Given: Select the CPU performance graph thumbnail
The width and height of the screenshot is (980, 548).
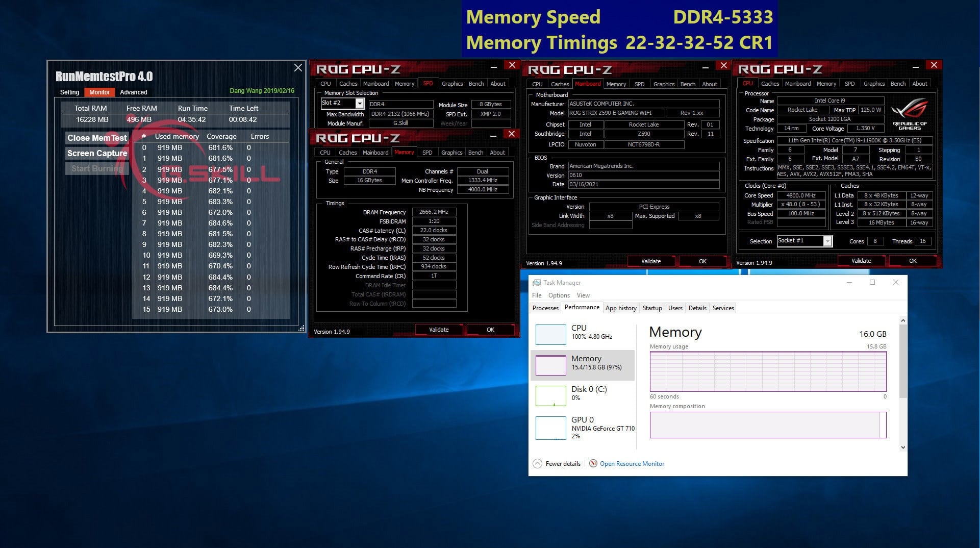Looking at the screenshot, I should point(550,334).
